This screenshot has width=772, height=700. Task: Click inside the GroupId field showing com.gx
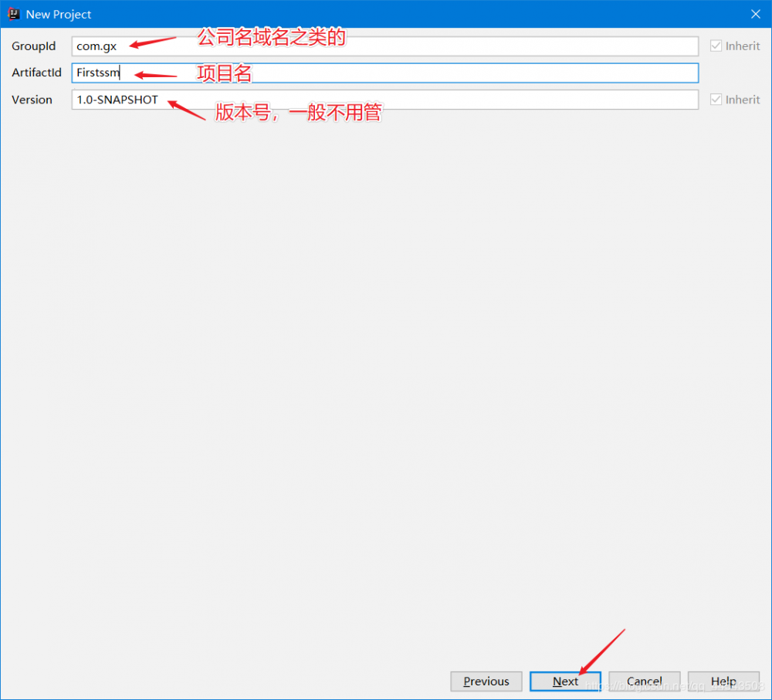coord(232,46)
